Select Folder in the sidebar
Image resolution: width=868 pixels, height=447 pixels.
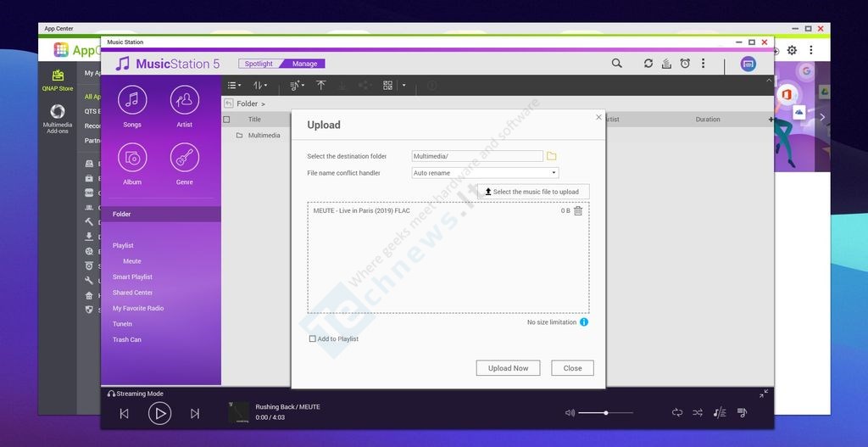[x=161, y=215]
